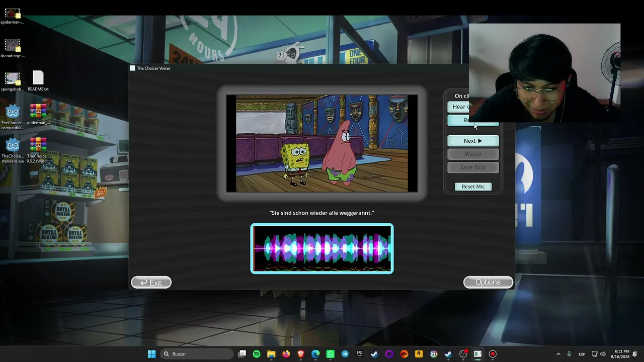Screen dimensions: 644x362
Task: Open the first Steam taskbar icon
Action: 374,354
